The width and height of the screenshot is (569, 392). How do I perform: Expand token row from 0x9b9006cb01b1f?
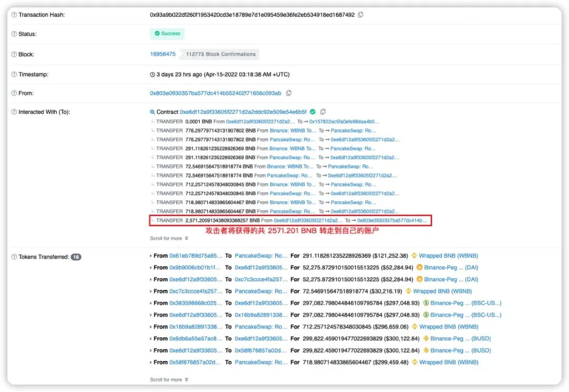click(x=151, y=268)
